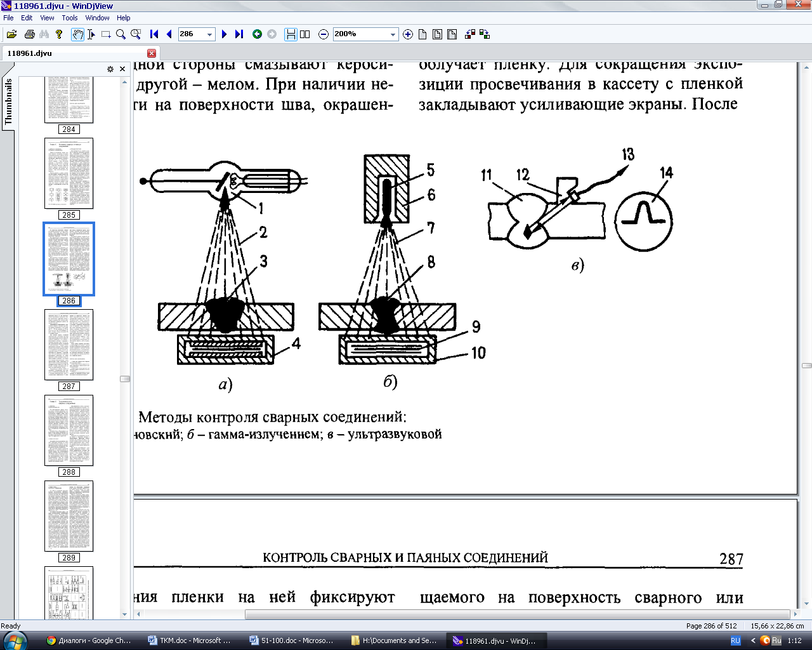Select the hand pan tool
This screenshot has width=812, height=650.
click(x=77, y=34)
